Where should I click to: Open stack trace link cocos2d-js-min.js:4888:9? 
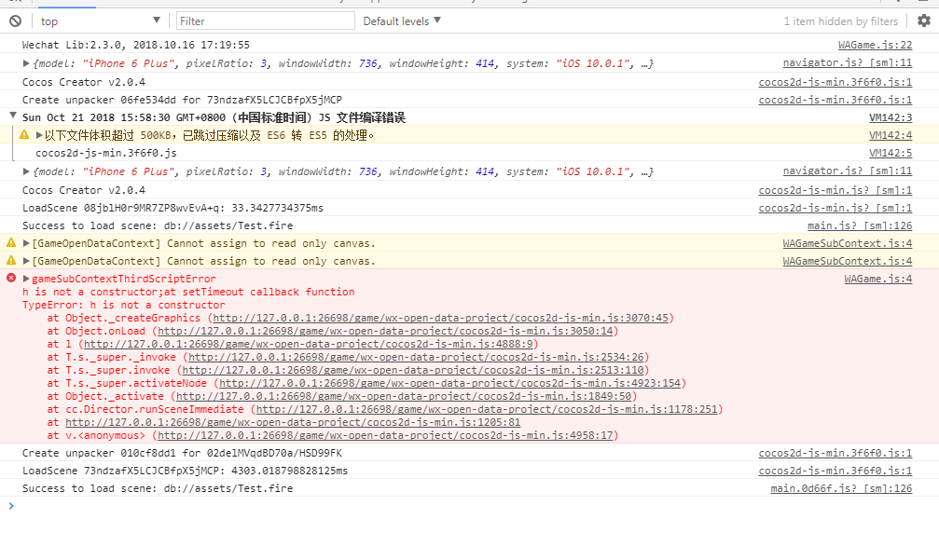click(309, 345)
